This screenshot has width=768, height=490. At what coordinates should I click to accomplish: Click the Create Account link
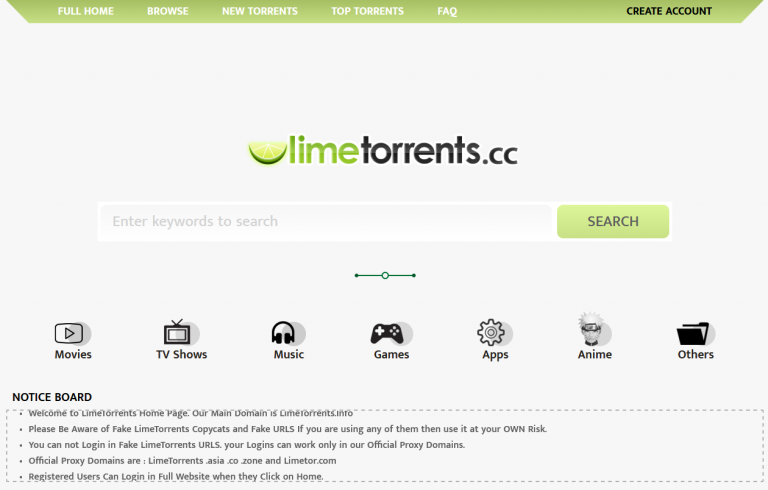point(669,11)
